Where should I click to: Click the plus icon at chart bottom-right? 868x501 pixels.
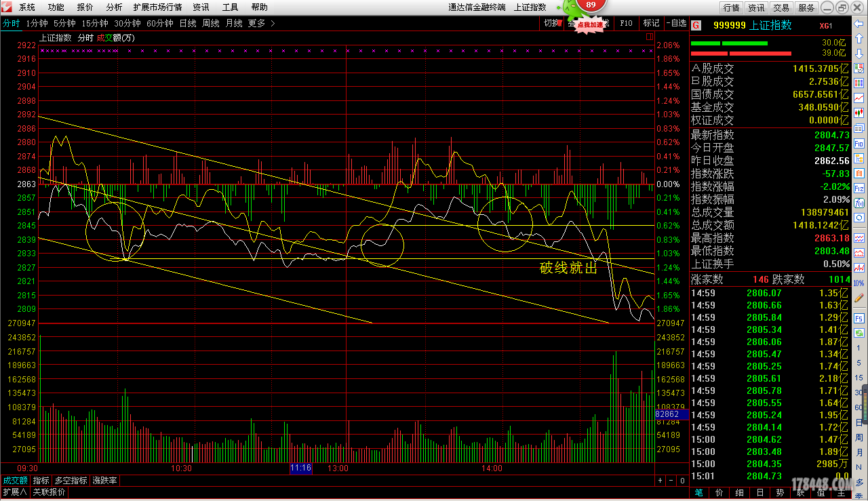pos(660,481)
